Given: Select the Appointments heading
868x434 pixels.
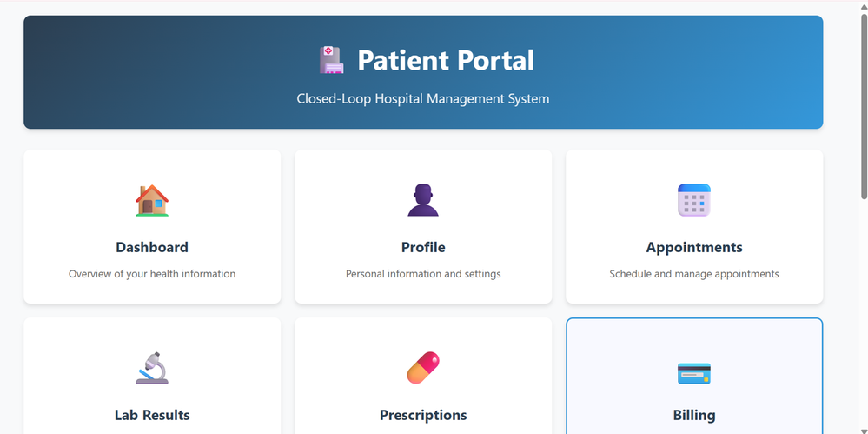Looking at the screenshot, I should [693, 247].
